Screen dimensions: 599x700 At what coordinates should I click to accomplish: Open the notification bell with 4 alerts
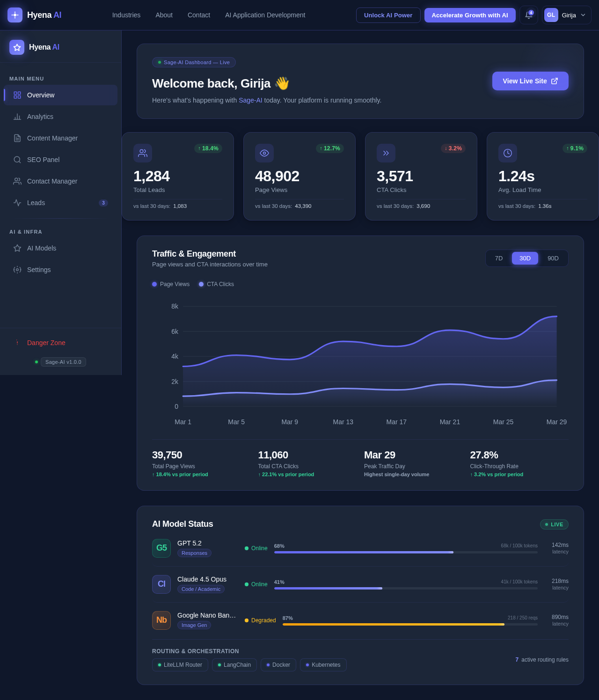528,15
